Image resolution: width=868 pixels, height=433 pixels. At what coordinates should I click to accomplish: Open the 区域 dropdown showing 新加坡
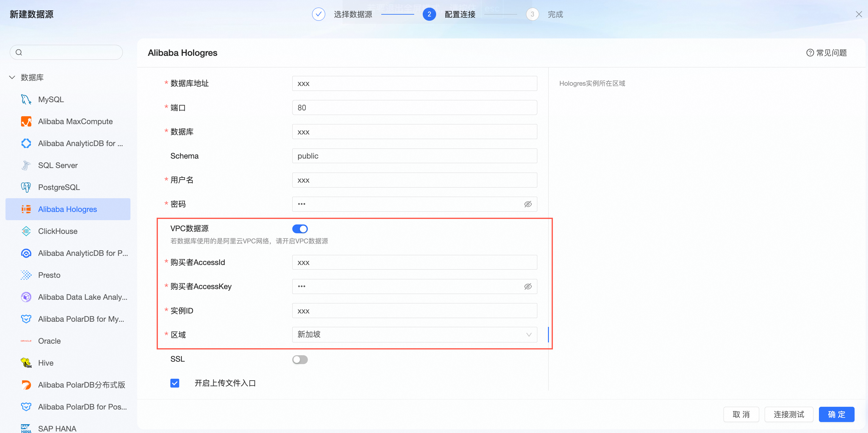[414, 335]
